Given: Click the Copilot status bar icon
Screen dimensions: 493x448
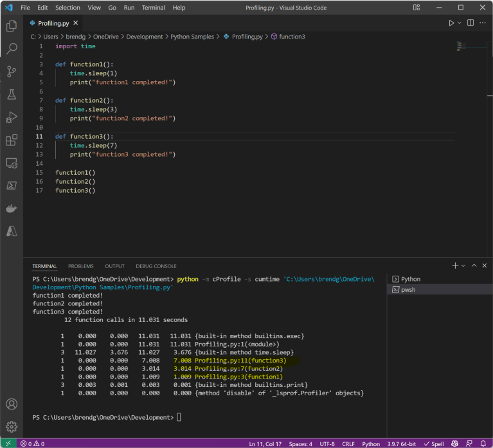Looking at the screenshot, I should pyautogui.click(x=454, y=444).
